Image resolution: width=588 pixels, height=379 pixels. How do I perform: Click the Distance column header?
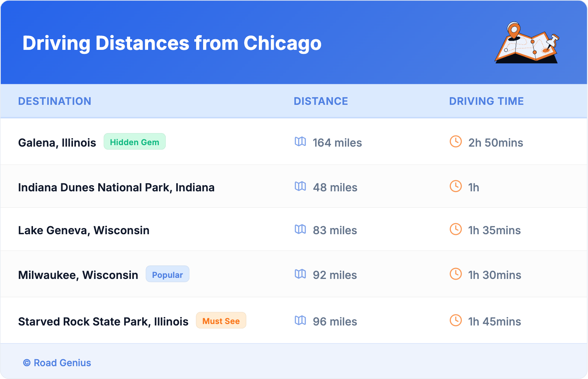point(321,101)
